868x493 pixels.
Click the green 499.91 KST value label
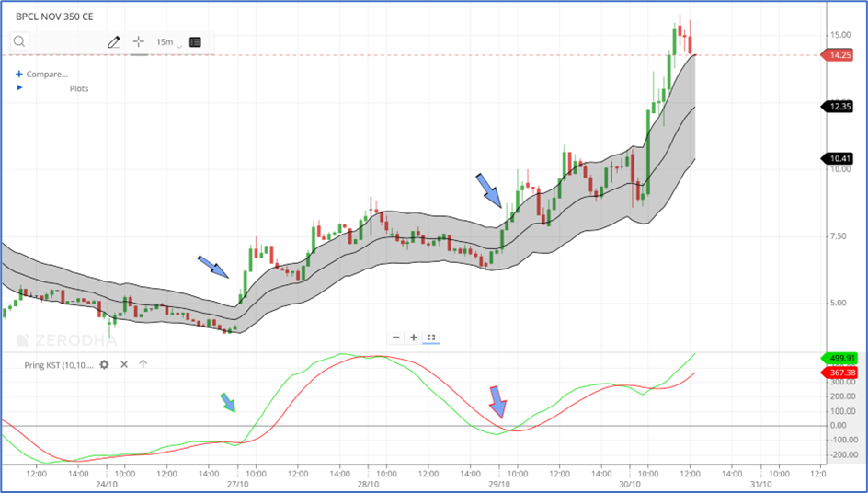click(x=840, y=359)
